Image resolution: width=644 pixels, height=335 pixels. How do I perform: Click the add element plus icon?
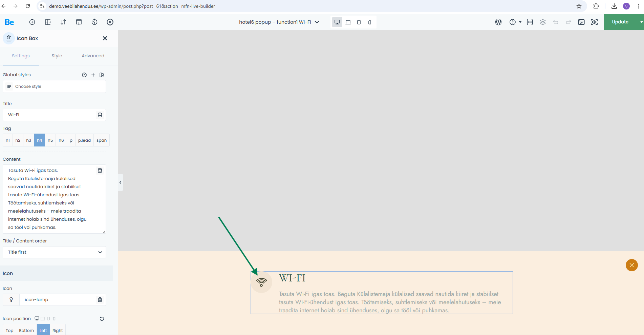point(32,22)
